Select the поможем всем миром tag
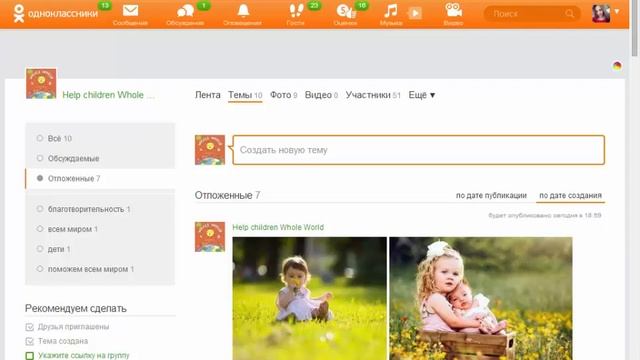The height and width of the screenshot is (360, 640). tap(100, 269)
